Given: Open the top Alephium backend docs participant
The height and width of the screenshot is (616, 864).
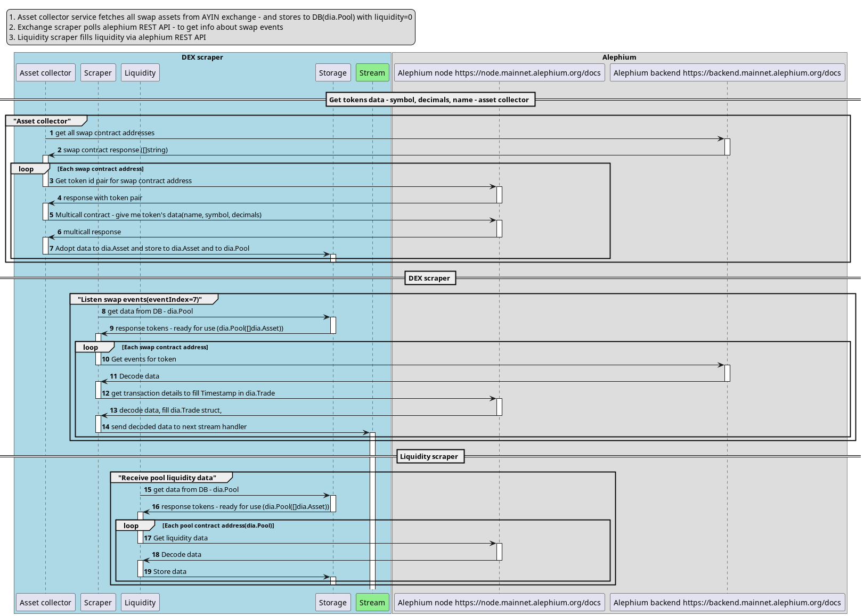Looking at the screenshot, I should click(x=727, y=73).
